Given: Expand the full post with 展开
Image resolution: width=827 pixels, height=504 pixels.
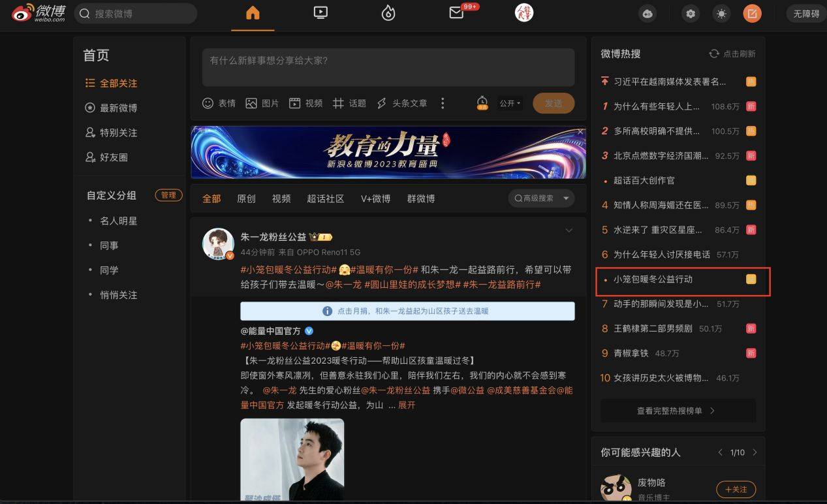Looking at the screenshot, I should point(407,405).
